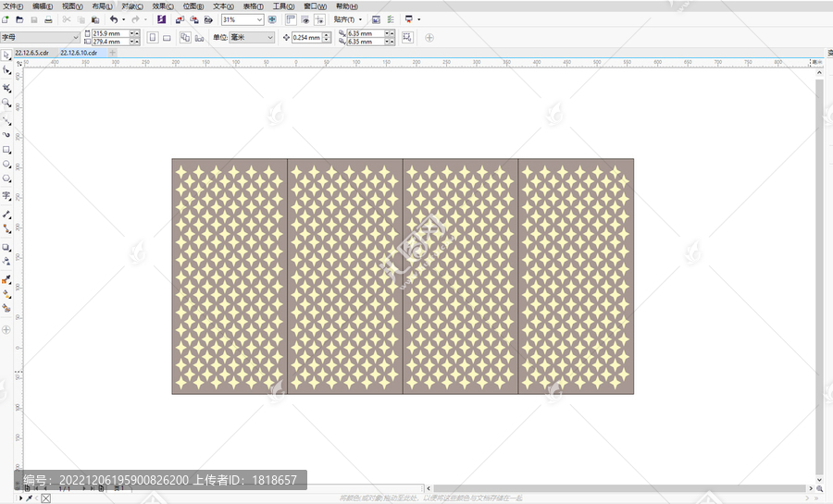Open the zoom level 31% dropdown
The image size is (833, 504).
[259, 19]
